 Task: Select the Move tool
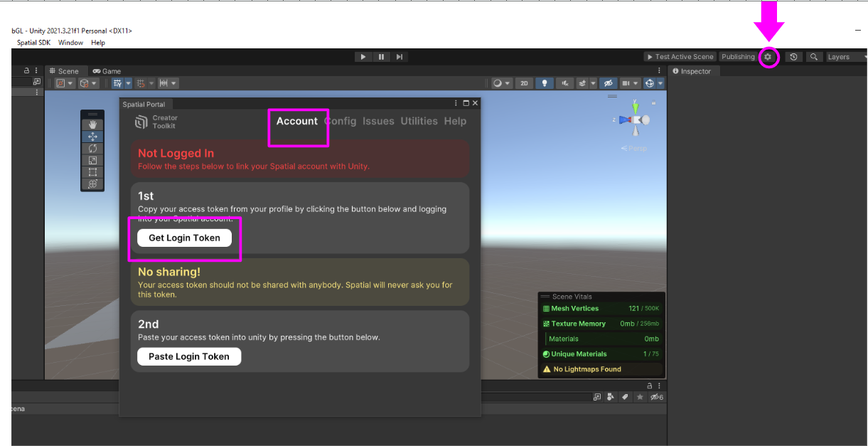tap(92, 137)
